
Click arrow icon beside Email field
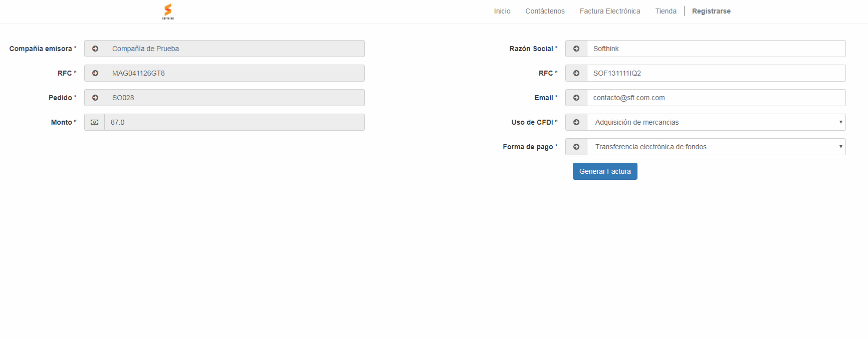(576, 98)
